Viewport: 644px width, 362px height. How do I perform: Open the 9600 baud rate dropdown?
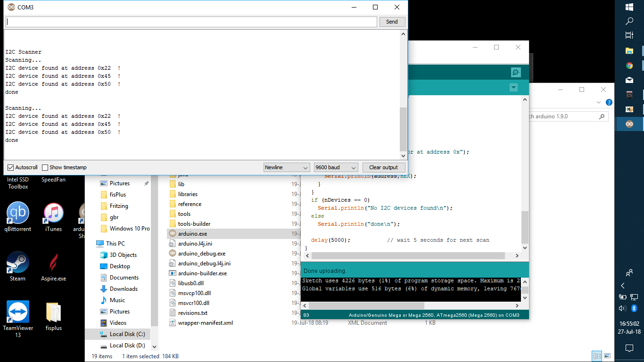[335, 167]
